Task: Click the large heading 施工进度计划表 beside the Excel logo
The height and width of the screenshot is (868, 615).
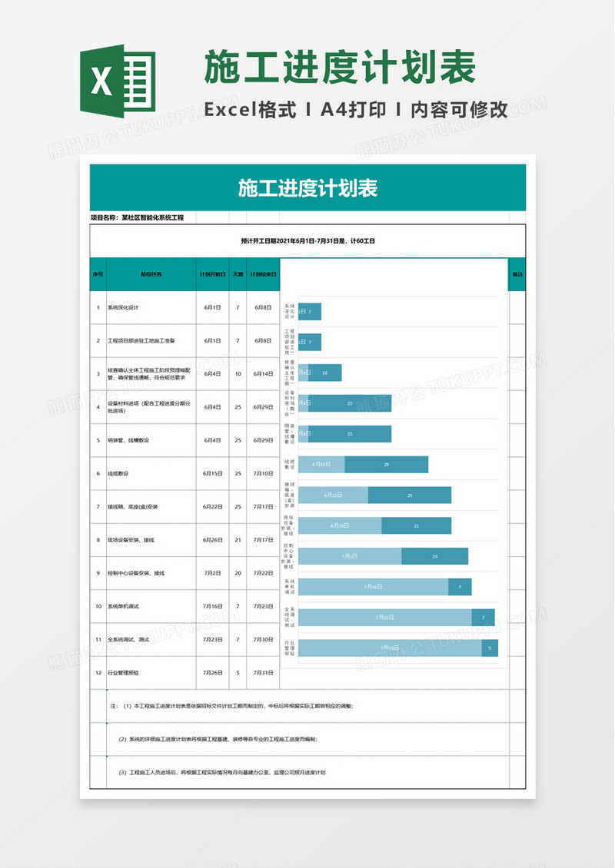Action: (341, 68)
